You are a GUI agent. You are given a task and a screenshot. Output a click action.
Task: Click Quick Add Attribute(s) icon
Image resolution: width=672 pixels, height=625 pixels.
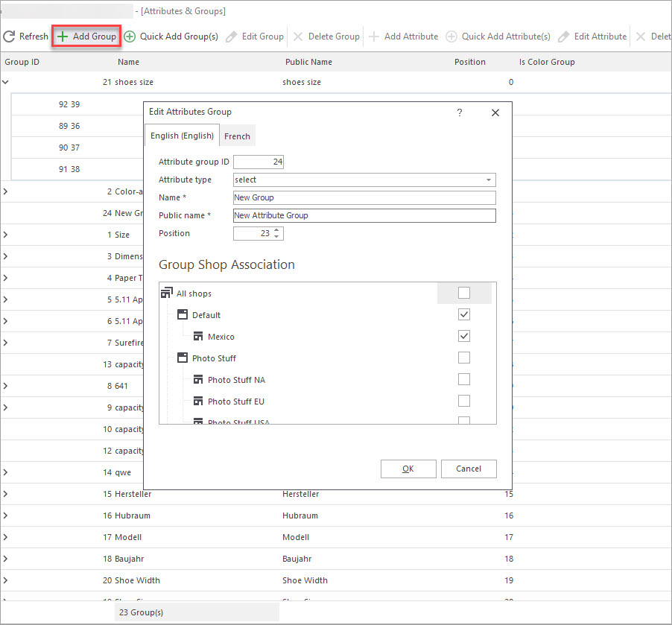coord(451,37)
